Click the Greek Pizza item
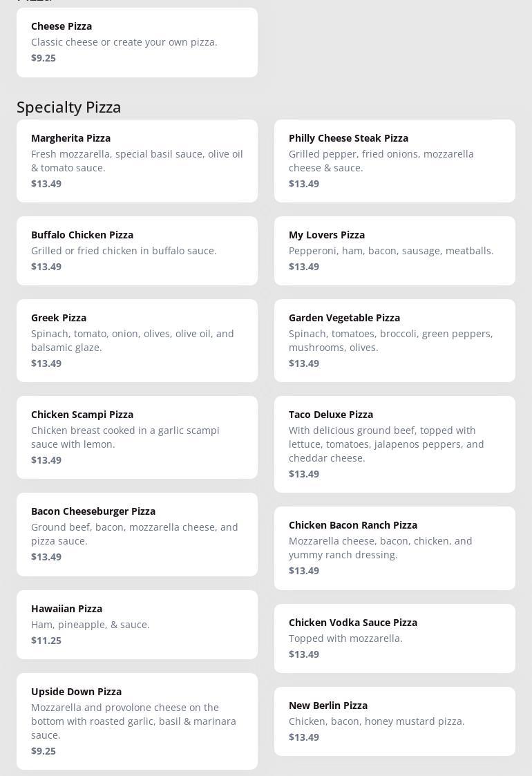 pyautogui.click(x=137, y=340)
